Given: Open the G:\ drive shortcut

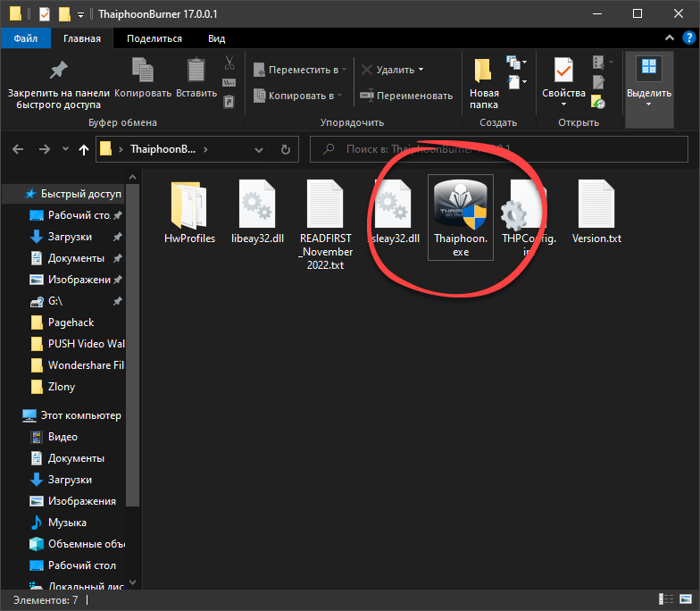Looking at the screenshot, I should pos(55,301).
